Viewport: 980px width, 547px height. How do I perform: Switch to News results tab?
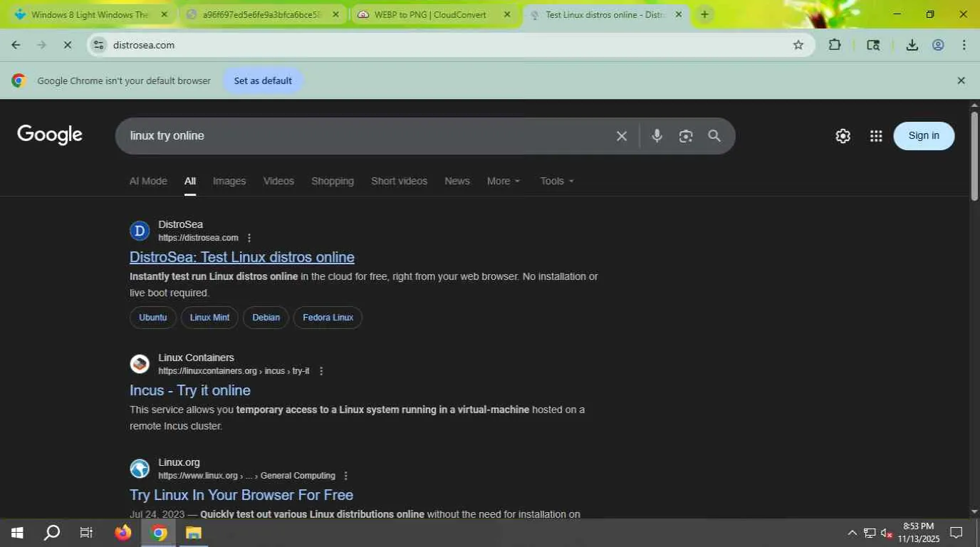457,181
